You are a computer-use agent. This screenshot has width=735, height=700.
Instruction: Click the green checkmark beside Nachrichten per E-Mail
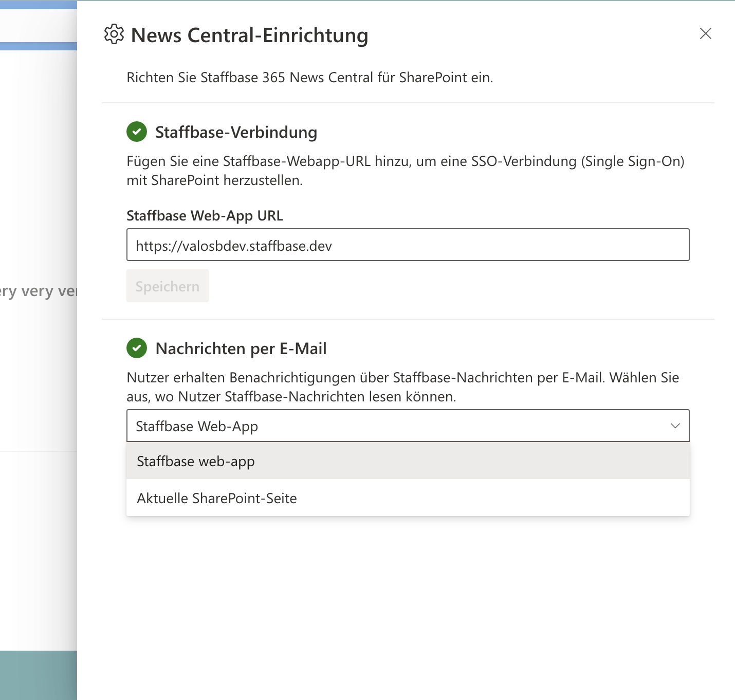coord(137,348)
